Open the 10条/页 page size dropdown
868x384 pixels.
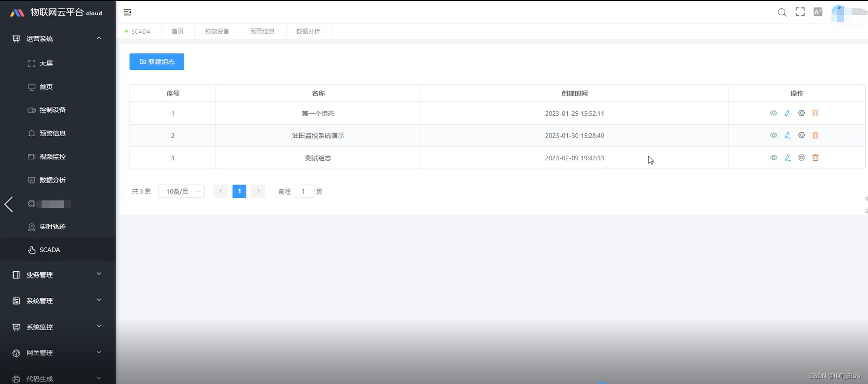point(181,192)
